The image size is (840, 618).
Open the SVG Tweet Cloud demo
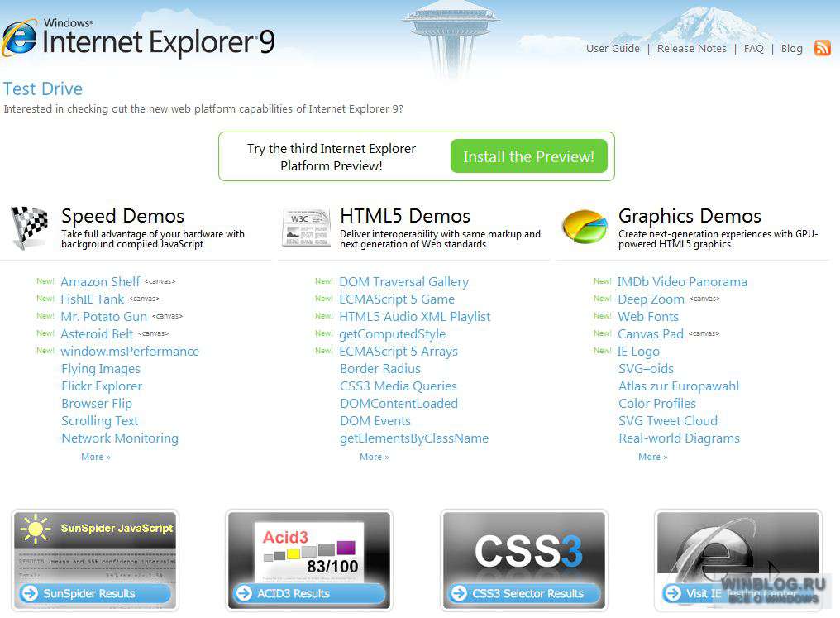(668, 421)
